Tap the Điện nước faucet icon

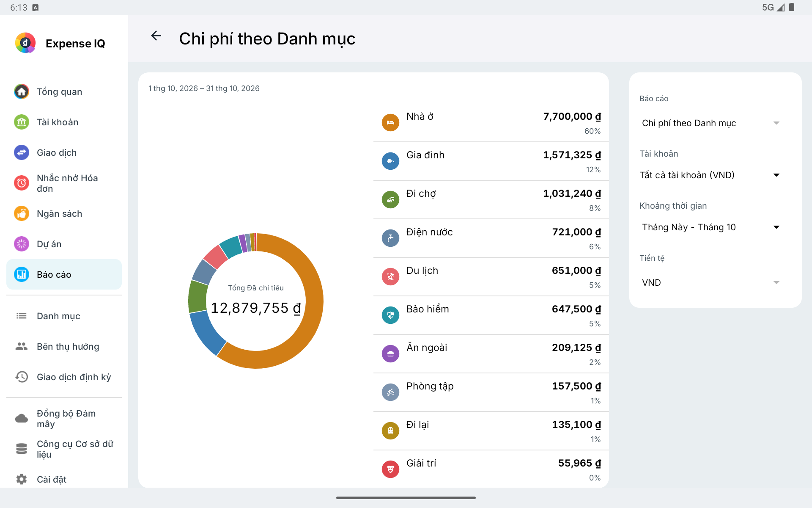[390, 238]
